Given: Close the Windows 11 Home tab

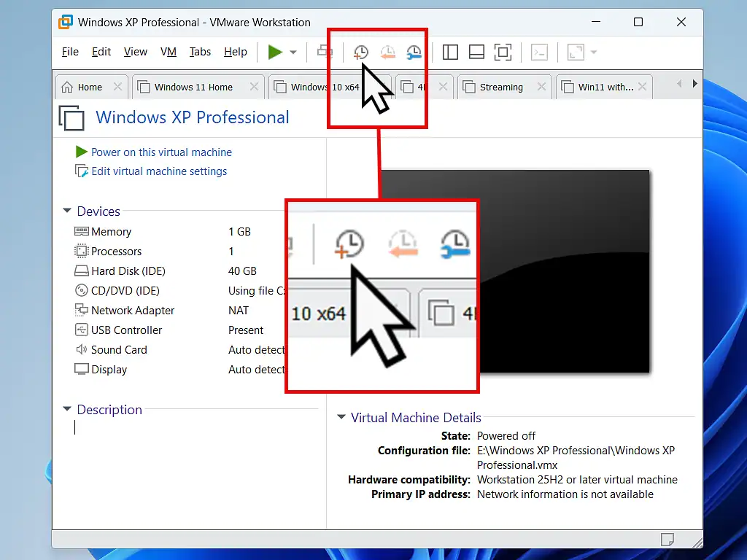Looking at the screenshot, I should [x=254, y=87].
